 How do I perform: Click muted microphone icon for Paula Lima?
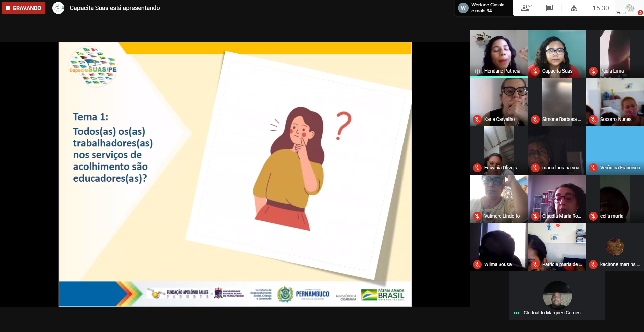point(593,71)
